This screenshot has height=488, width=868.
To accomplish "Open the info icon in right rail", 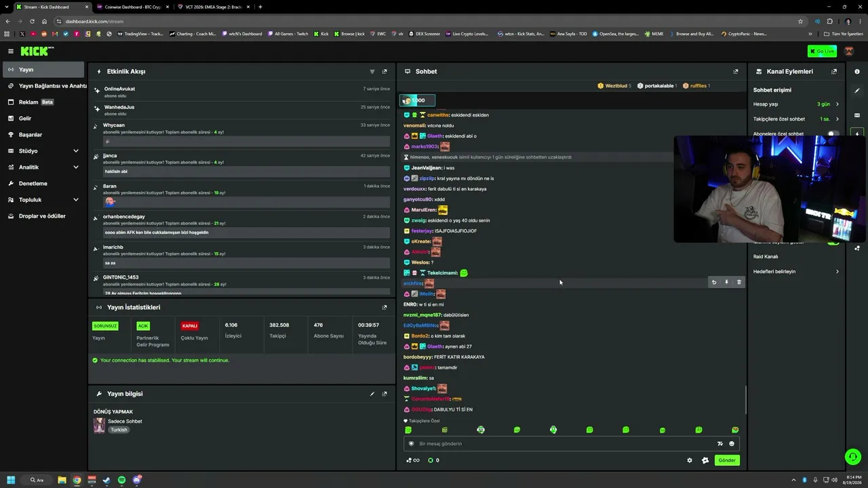I will click(x=857, y=71).
